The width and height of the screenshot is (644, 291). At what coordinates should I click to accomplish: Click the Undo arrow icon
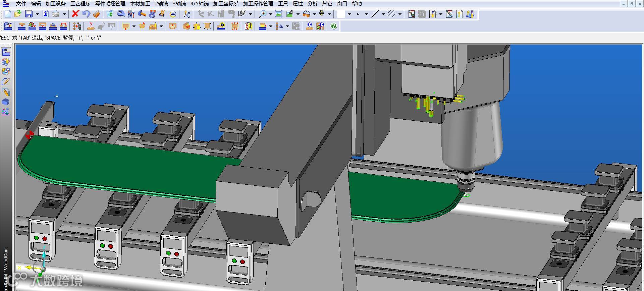[86, 14]
